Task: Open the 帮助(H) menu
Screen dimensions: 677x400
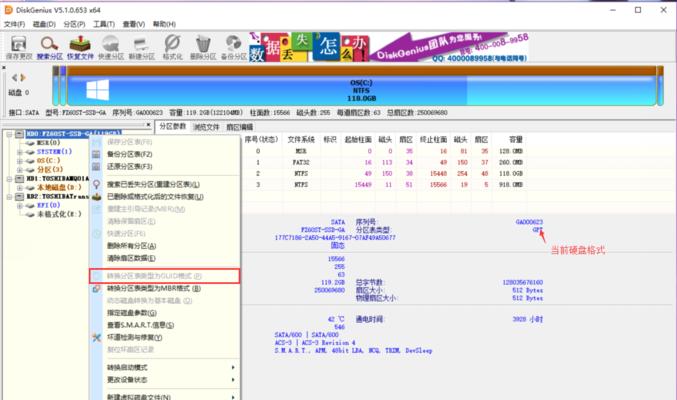Action: tap(164, 24)
